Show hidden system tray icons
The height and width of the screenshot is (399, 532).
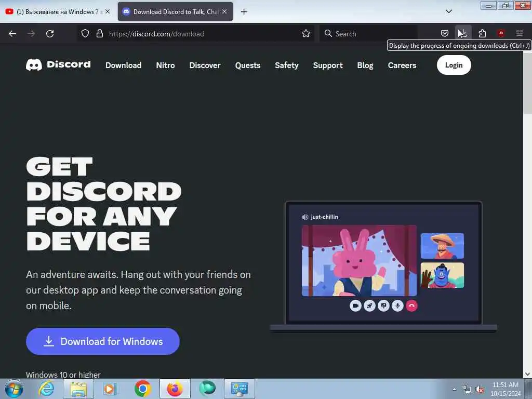point(454,389)
